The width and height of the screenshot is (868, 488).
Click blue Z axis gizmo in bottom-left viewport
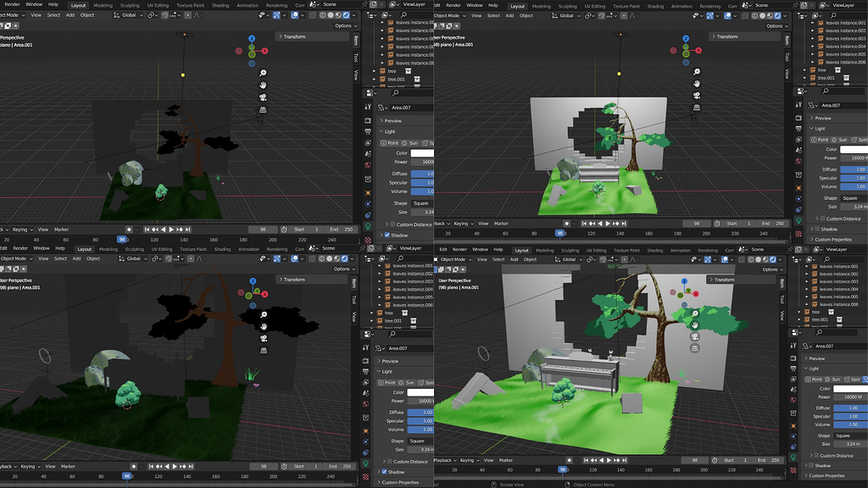point(253,281)
